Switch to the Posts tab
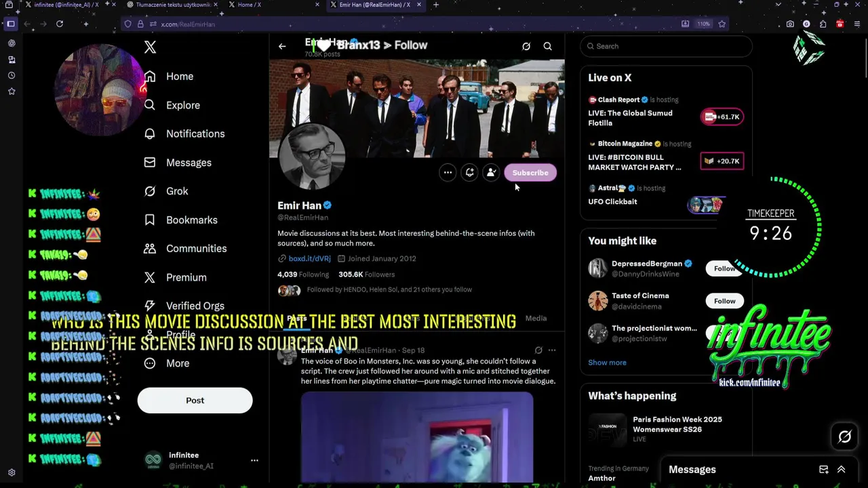The height and width of the screenshot is (488, 868). 297,318
